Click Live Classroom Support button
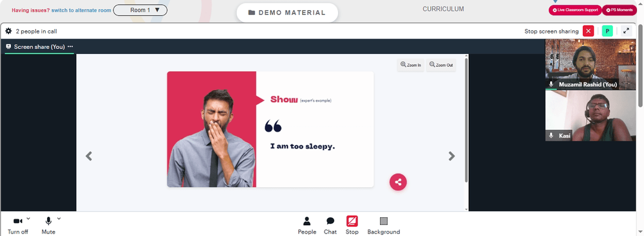The image size is (644, 236). coord(575,10)
